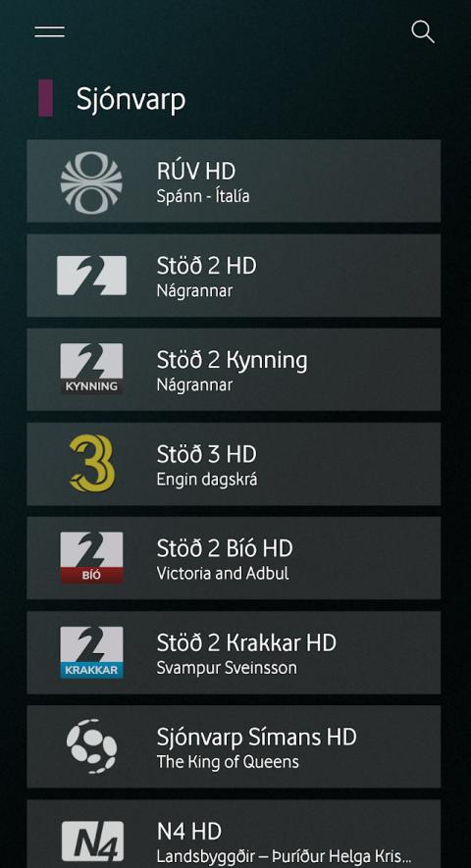Tap the Stöð 2 Kynning logo
This screenshot has width=471, height=868.
[x=91, y=369]
